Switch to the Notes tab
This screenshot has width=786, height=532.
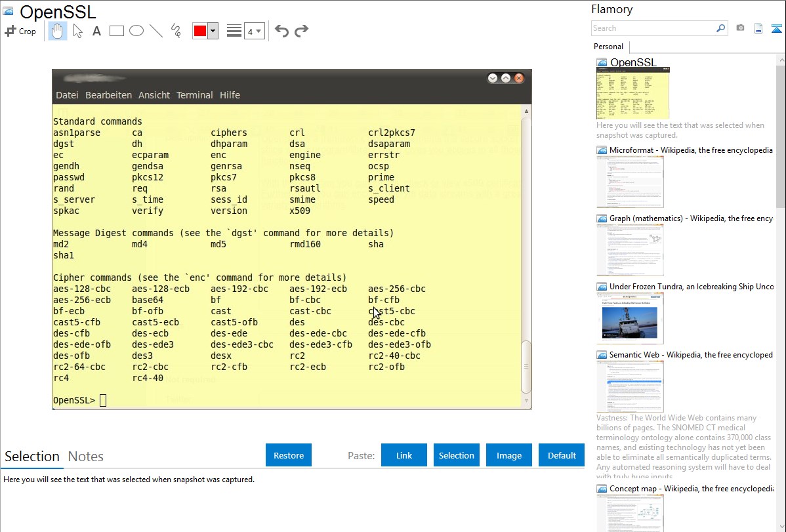pyautogui.click(x=86, y=457)
